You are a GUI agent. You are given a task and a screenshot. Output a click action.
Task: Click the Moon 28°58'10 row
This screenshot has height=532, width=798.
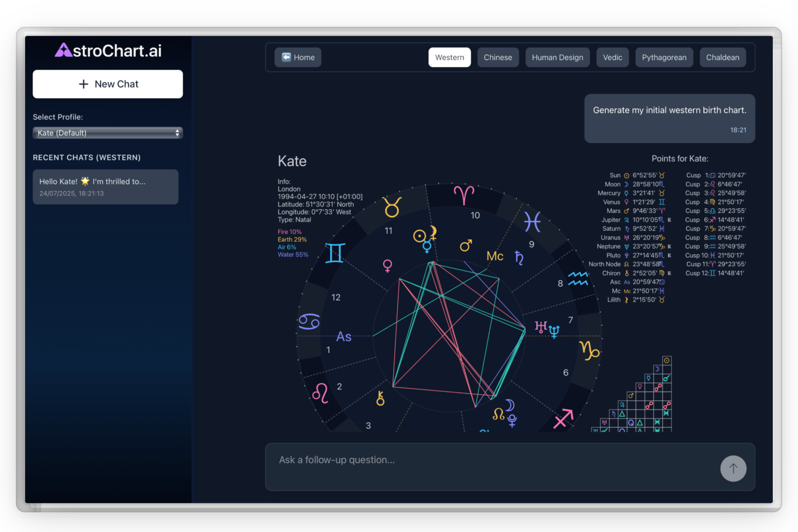click(x=634, y=184)
